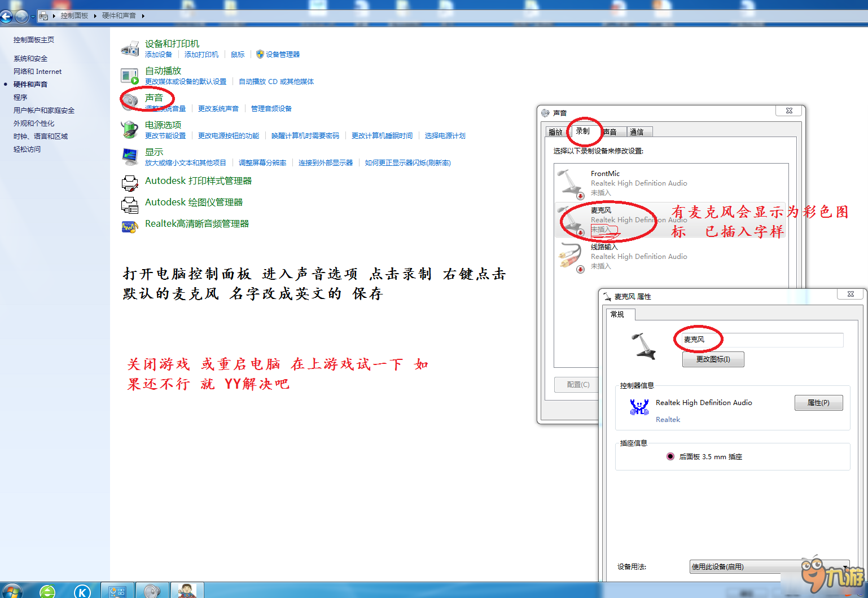This screenshot has width=868, height=598.
Task: Open 程序 sidebar category
Action: point(20,98)
